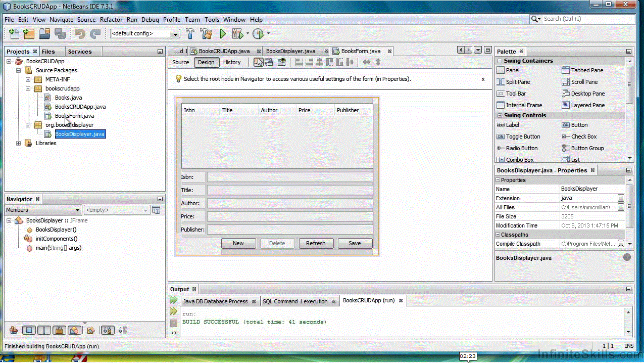Click the ellipsis button next to Compile Classpath
The width and height of the screenshot is (644, 363).
pos(621,244)
